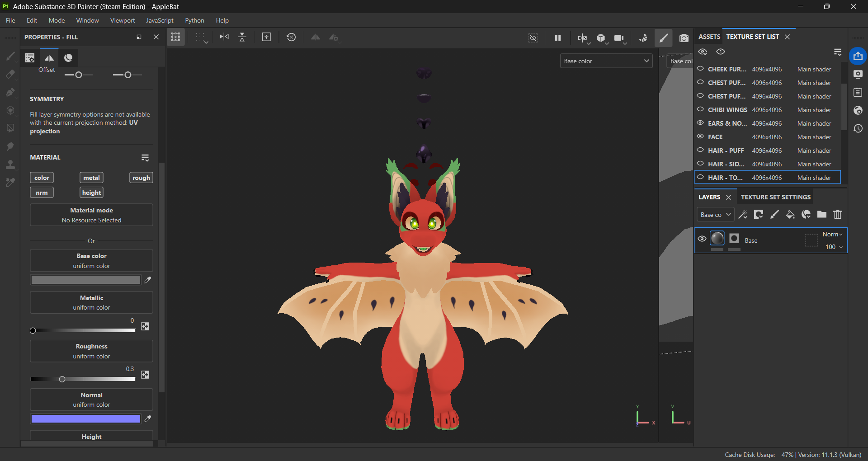This screenshot has height=461, width=868.
Task: Toggle visibility of FACE texture set
Action: click(x=700, y=136)
